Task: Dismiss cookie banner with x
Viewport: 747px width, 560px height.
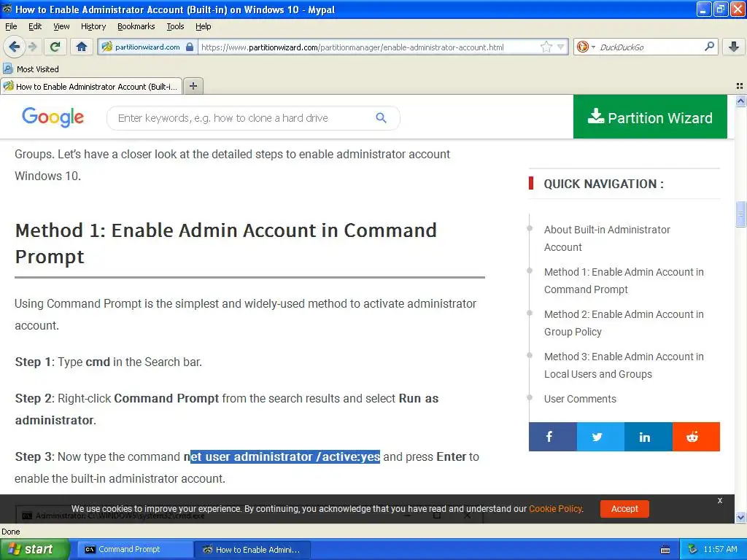Action: pos(720,500)
